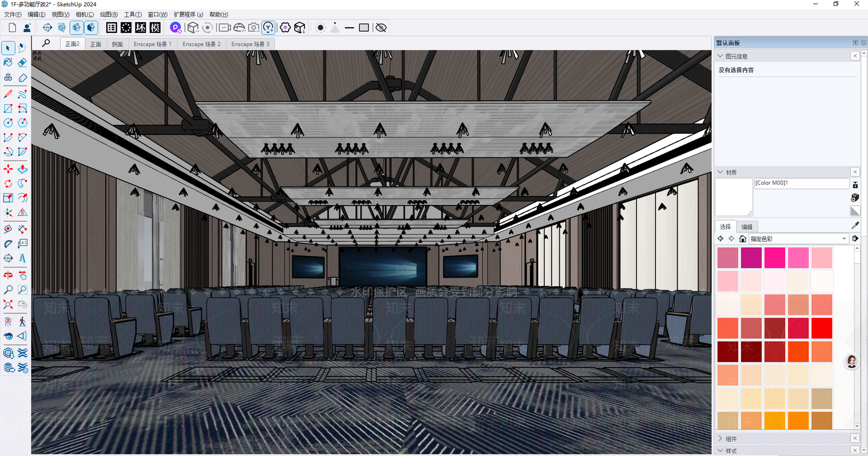Switch to the 侧面 scene tab

coord(117,44)
